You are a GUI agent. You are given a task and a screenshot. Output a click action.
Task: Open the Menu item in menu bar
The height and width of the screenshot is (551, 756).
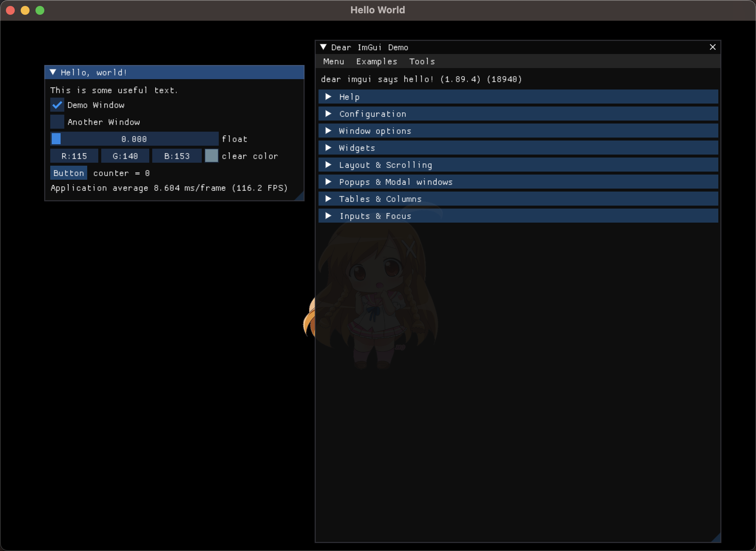[333, 61]
